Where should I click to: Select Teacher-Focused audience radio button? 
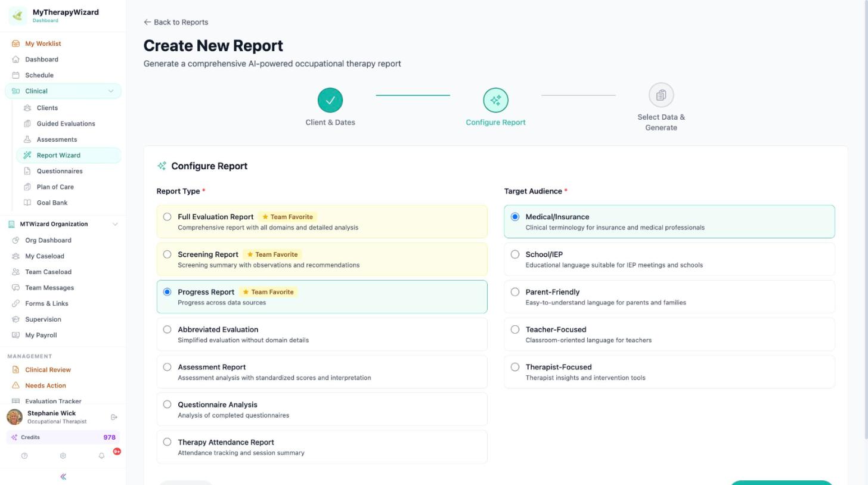515,329
